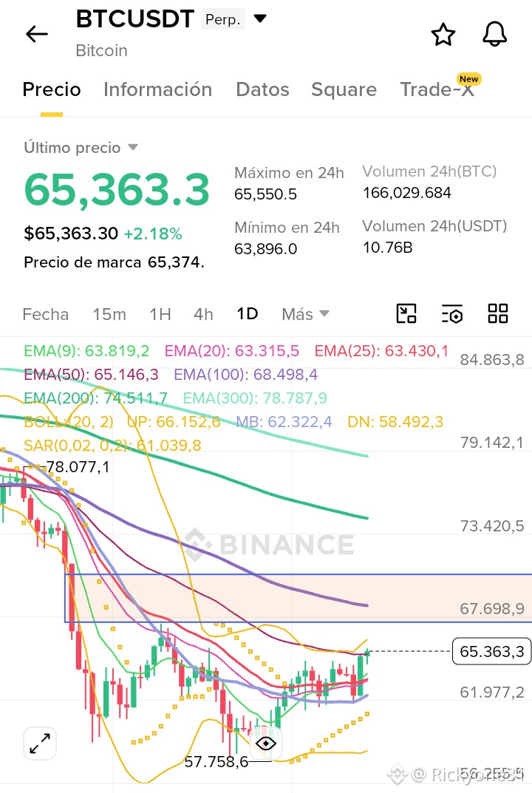The height and width of the screenshot is (793, 532).
Task: Click the SAR(0,02, 0,2) indicator label
Action: coord(112,446)
